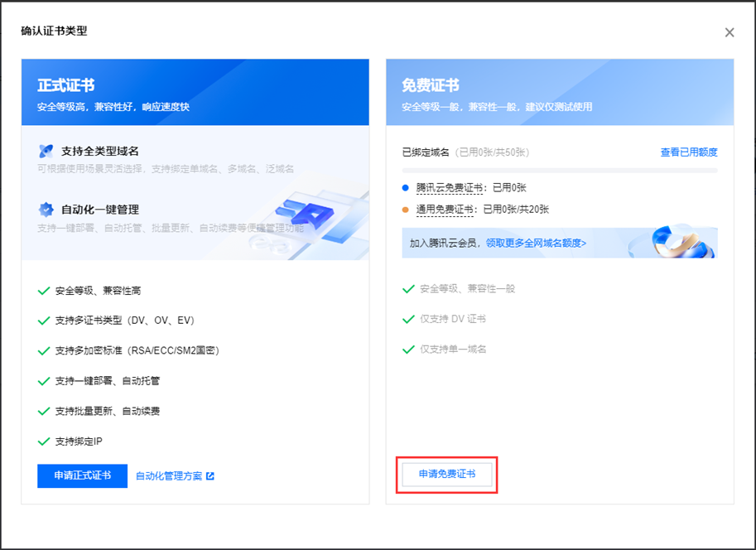
Task: Click the text 仅支持单一域名
Action: click(453, 350)
